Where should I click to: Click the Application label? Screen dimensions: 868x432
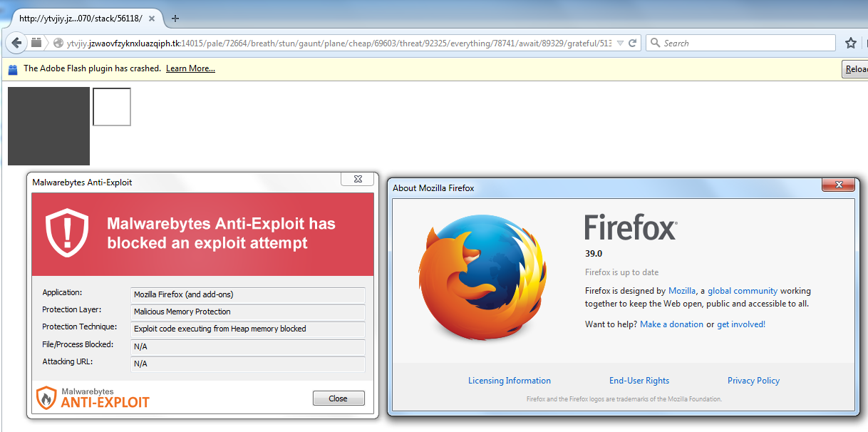pos(63,293)
